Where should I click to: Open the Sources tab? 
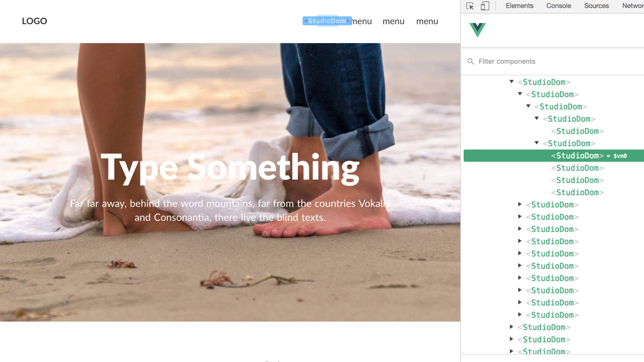(x=596, y=6)
